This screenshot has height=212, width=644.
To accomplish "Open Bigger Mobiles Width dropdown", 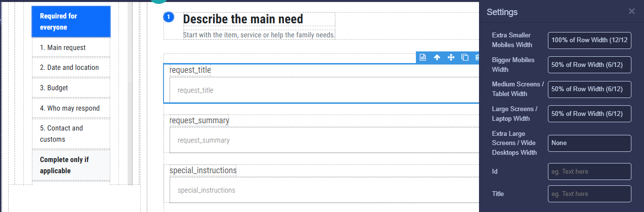I will point(590,65).
